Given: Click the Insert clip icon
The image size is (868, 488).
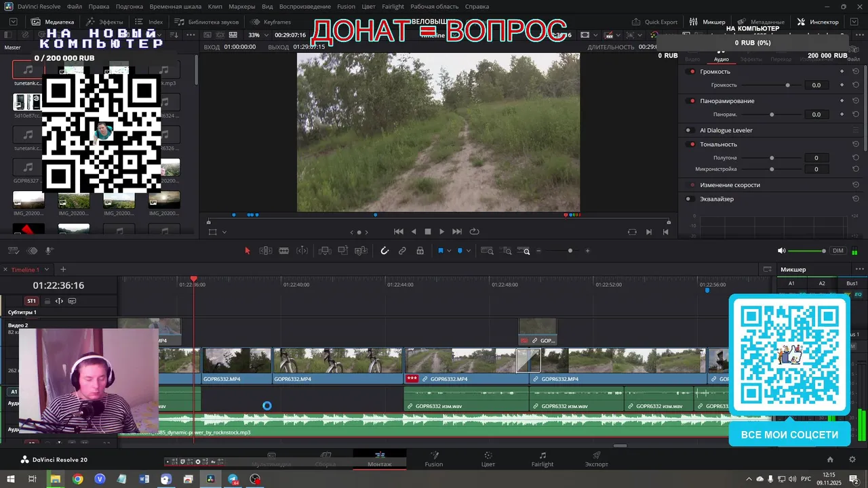Looking at the screenshot, I should pyautogui.click(x=325, y=251).
